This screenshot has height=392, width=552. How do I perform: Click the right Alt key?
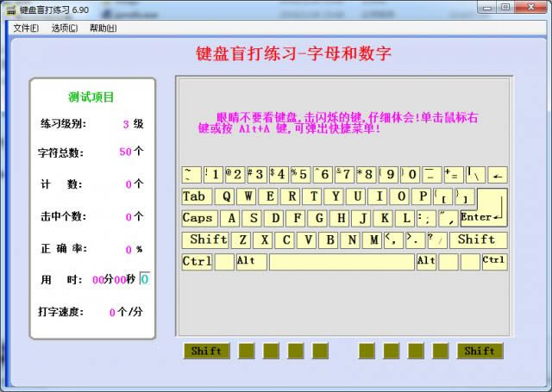(x=426, y=261)
